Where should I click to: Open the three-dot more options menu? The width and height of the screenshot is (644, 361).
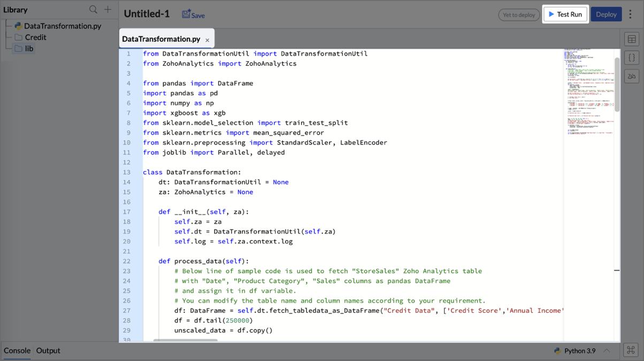point(631,14)
